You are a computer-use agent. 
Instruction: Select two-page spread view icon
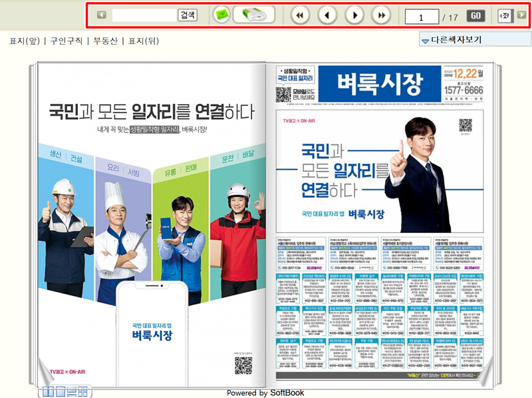click(x=48, y=391)
